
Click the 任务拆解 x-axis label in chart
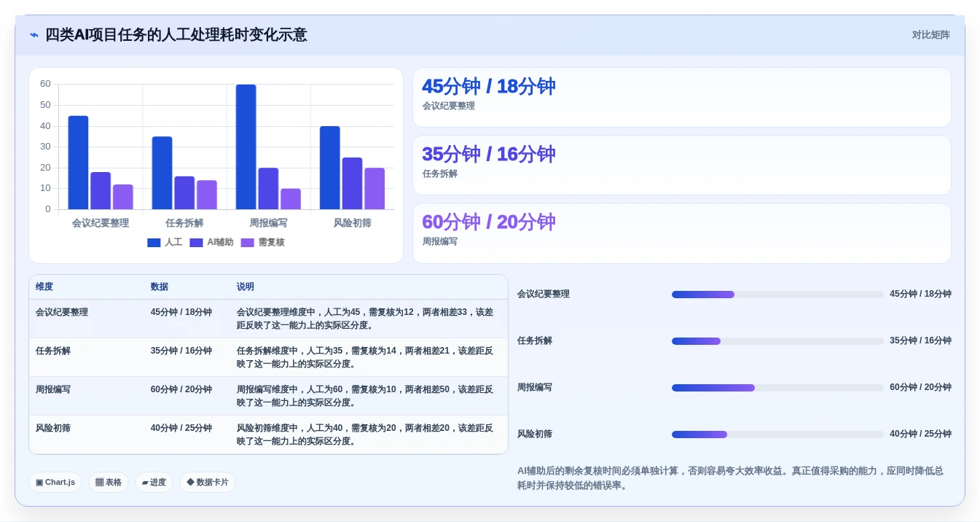[x=184, y=223]
